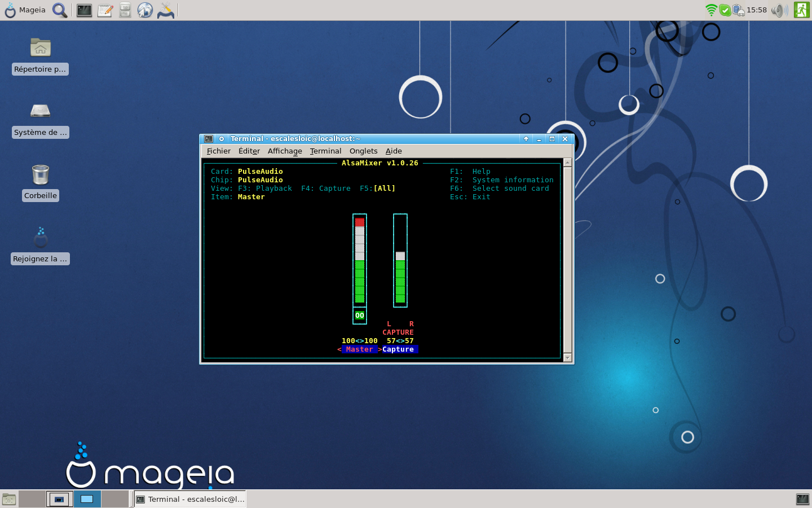Open the Fichier menu in Terminal

coord(219,151)
